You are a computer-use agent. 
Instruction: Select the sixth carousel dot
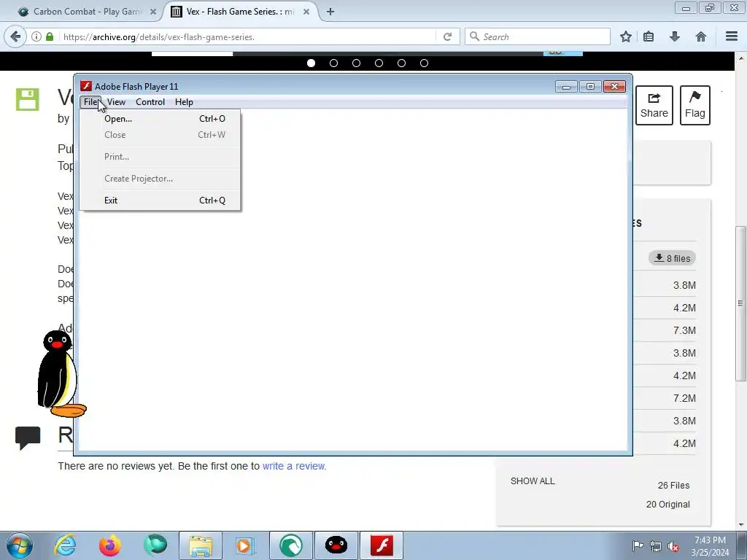[424, 63]
